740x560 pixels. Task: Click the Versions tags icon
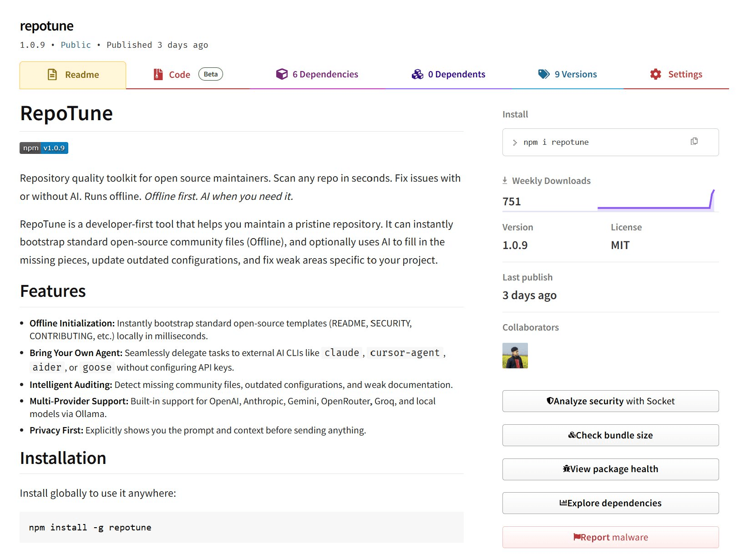point(544,74)
